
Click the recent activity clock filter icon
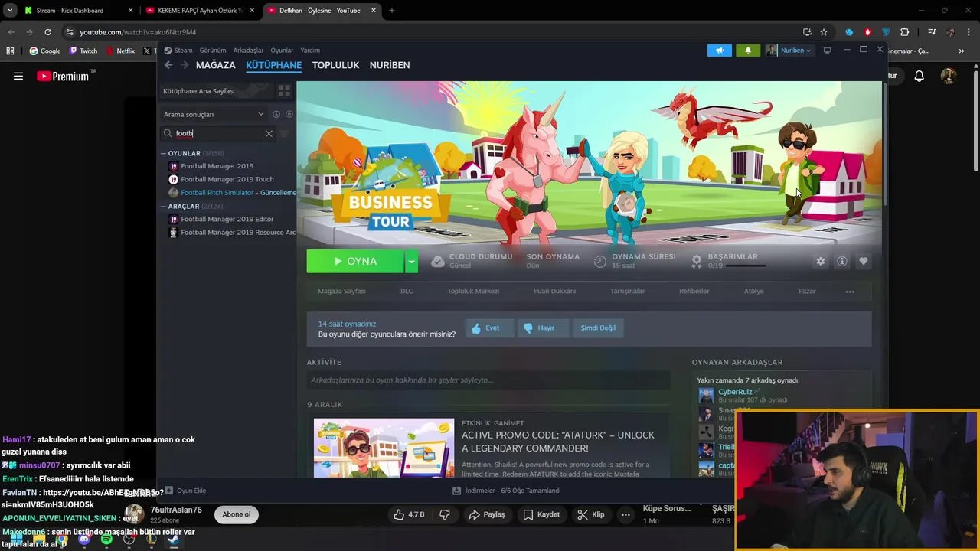(276, 114)
